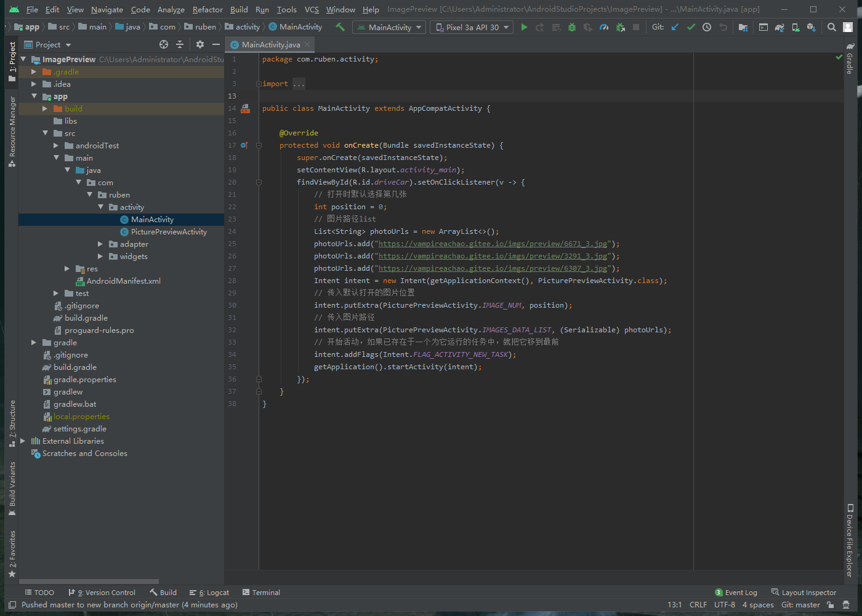Open the Pixel 3a API 30 device dropdown

pos(472,27)
